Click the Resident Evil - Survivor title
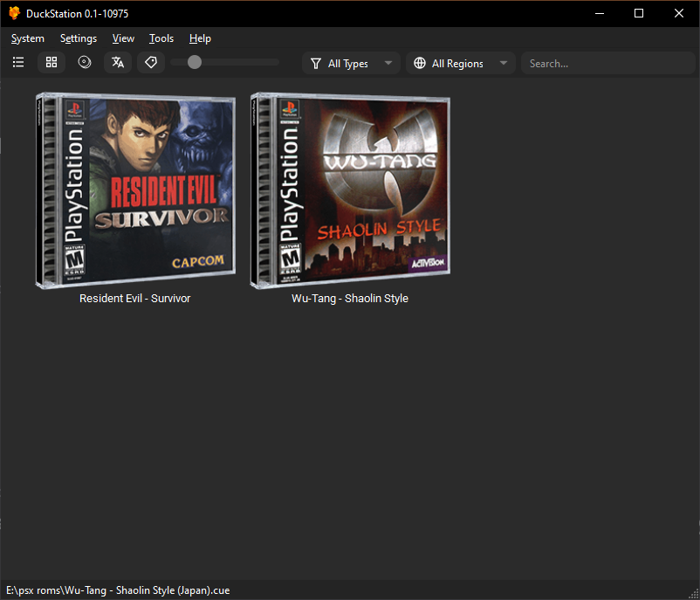The height and width of the screenshot is (600, 700). tap(134, 299)
